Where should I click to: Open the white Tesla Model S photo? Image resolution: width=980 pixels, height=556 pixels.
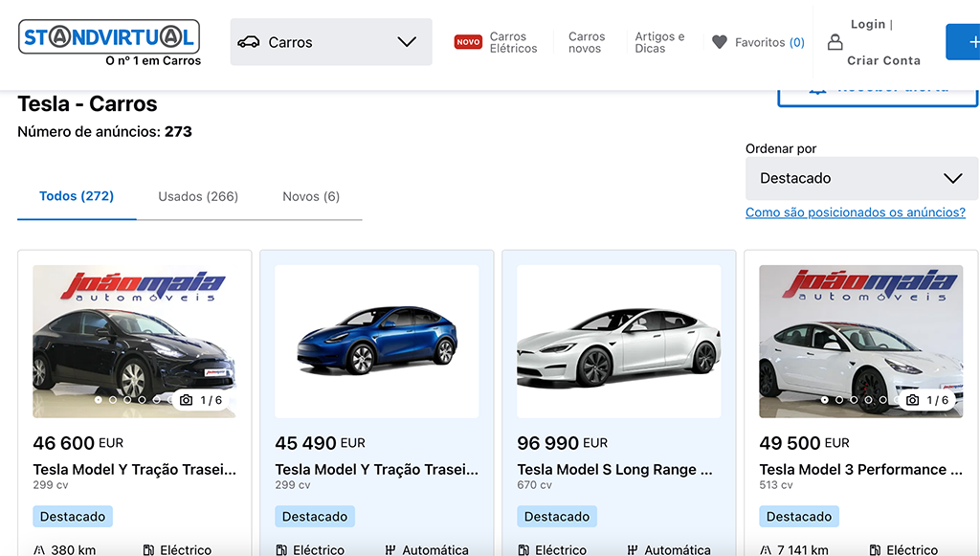pyautogui.click(x=619, y=341)
